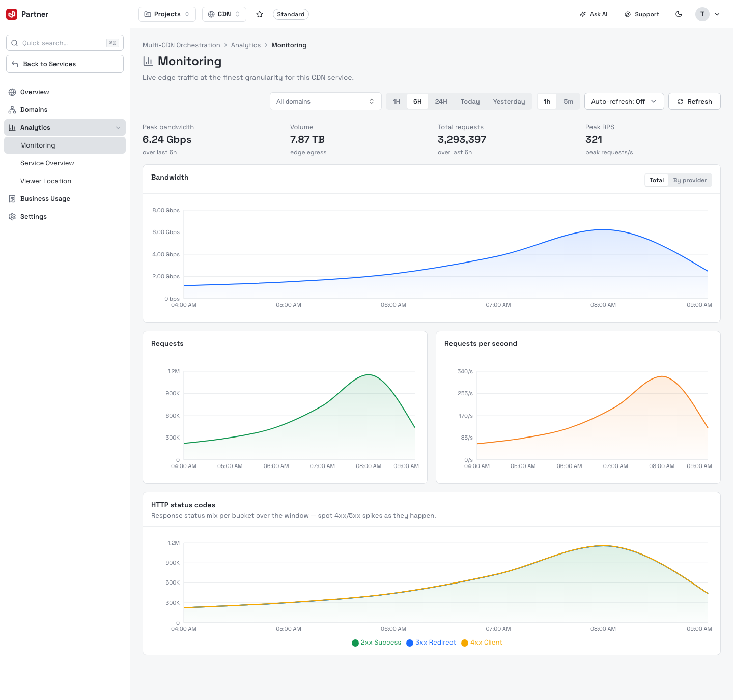Open Domains in the sidebar
Screen dimensions: 733x700
65,110
